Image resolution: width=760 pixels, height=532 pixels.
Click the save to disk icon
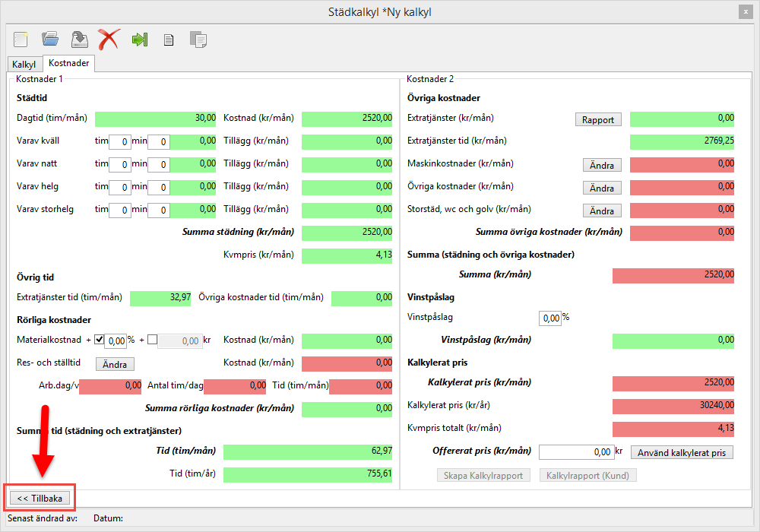coord(79,39)
